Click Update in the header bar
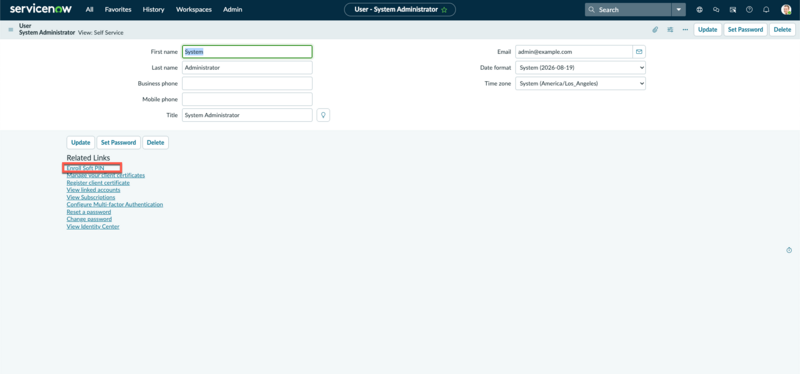 coord(707,30)
